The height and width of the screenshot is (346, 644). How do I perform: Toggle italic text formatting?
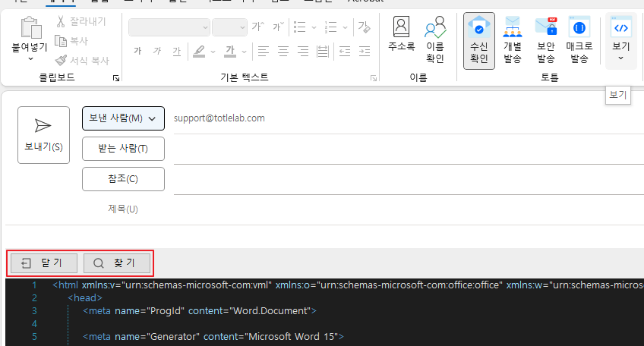coord(157,51)
